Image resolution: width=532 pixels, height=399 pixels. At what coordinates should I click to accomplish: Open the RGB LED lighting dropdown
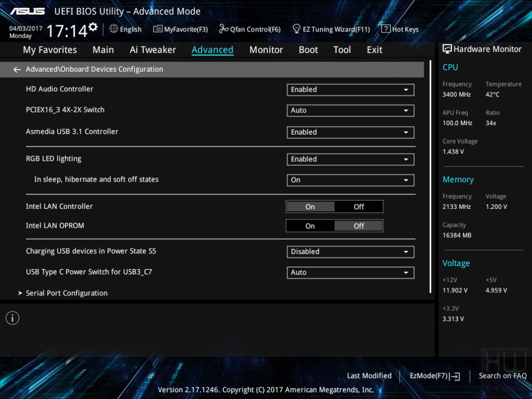(350, 160)
